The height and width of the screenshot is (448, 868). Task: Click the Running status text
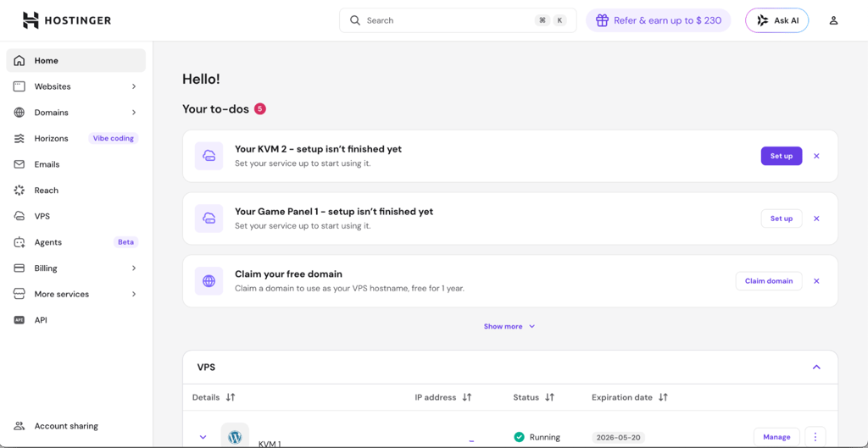click(x=545, y=437)
